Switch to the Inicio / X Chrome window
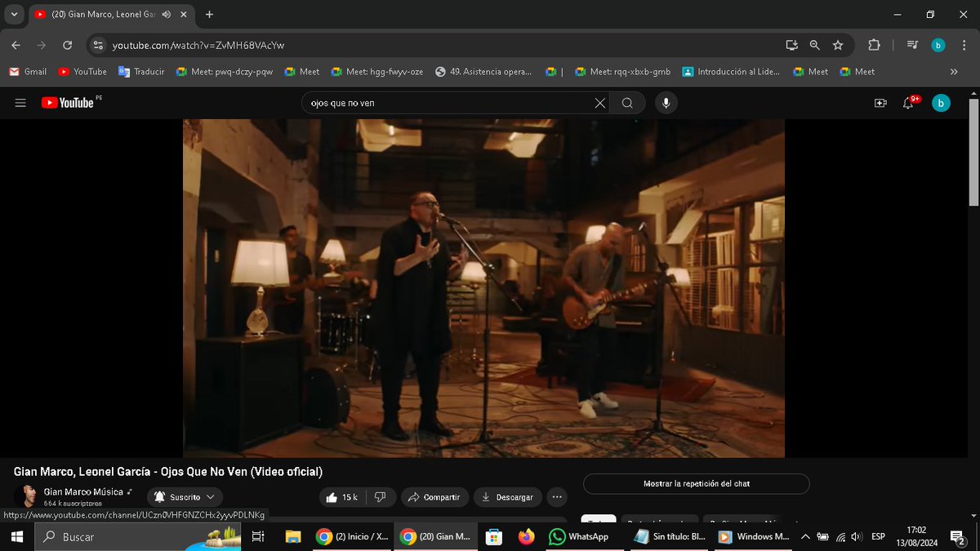This screenshot has height=551, width=980. [351, 537]
